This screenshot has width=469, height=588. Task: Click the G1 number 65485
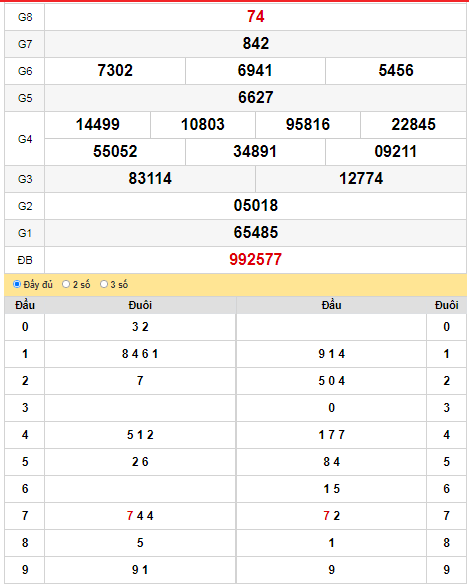[x=255, y=232]
